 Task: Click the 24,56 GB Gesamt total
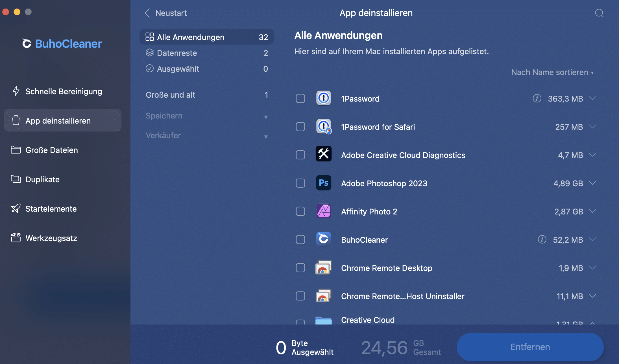point(401,348)
